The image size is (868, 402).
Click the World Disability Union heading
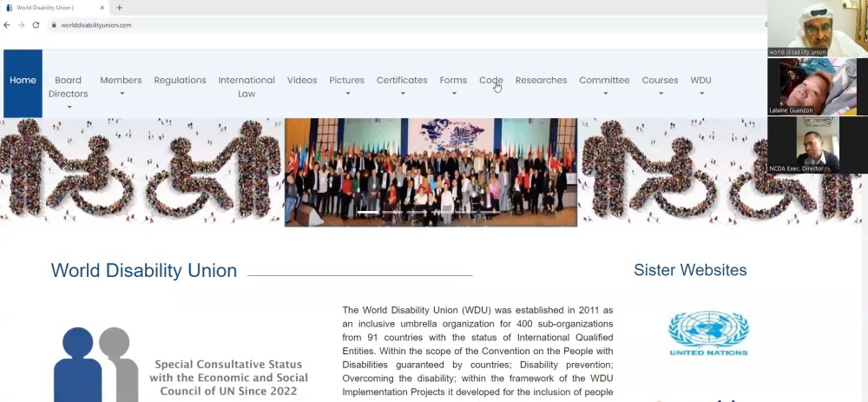(144, 270)
